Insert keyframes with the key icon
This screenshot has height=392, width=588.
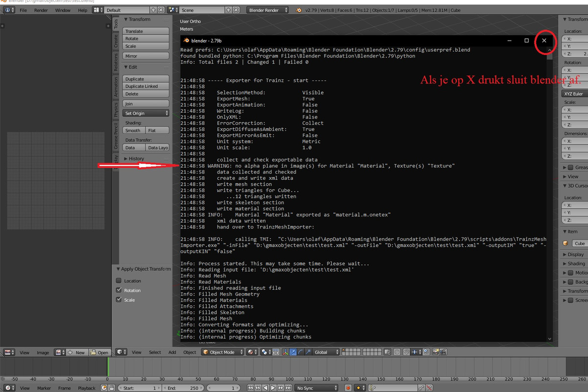point(421,388)
